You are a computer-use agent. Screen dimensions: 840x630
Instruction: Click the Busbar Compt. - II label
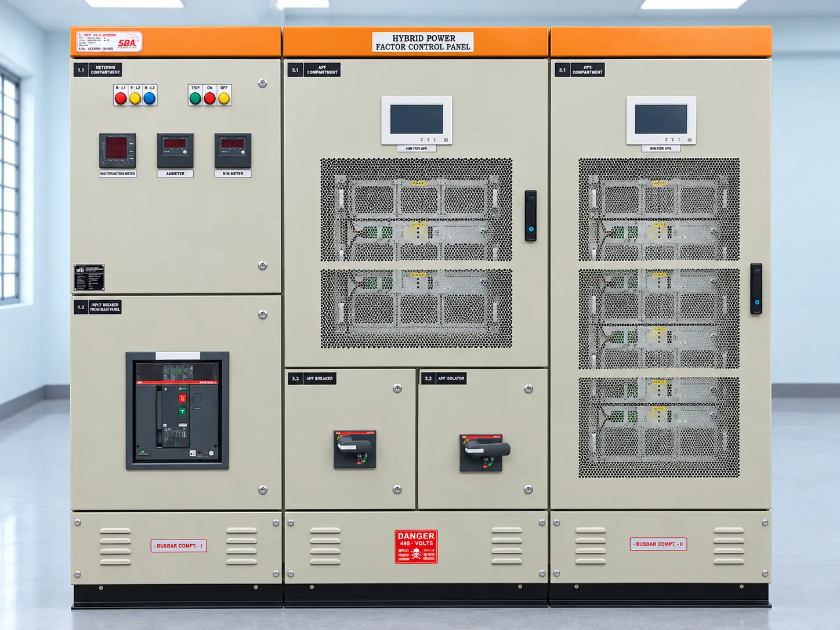[658, 544]
